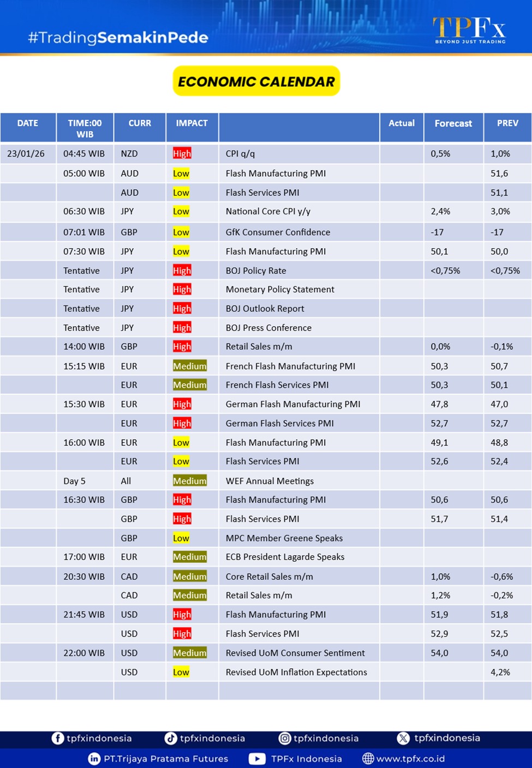
Task: Click the TikTok icon in footer
Action: coord(171,739)
